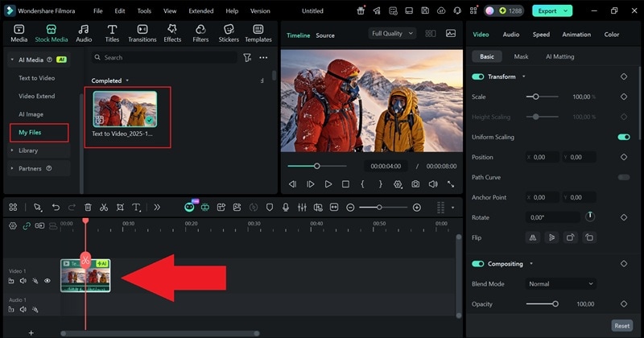Delete the clip using the trash icon

point(88,207)
